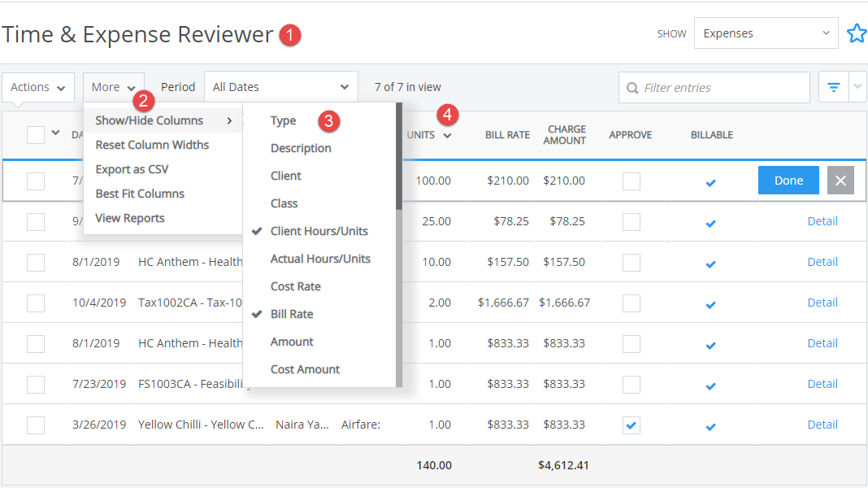Expand the dropdown arrow beside the filter icon
The width and height of the screenshot is (868, 488).
857,87
